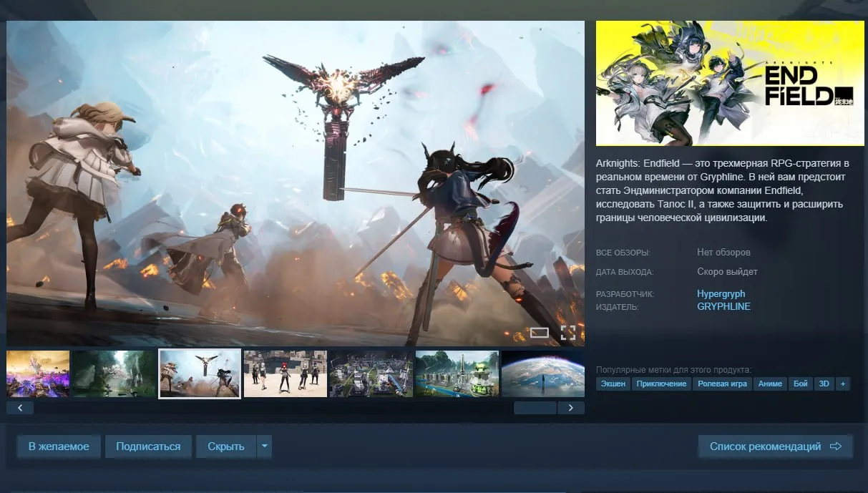This screenshot has width=868, height=493.
Task: Click the Скоро выйдет release date text
Action: click(x=727, y=272)
